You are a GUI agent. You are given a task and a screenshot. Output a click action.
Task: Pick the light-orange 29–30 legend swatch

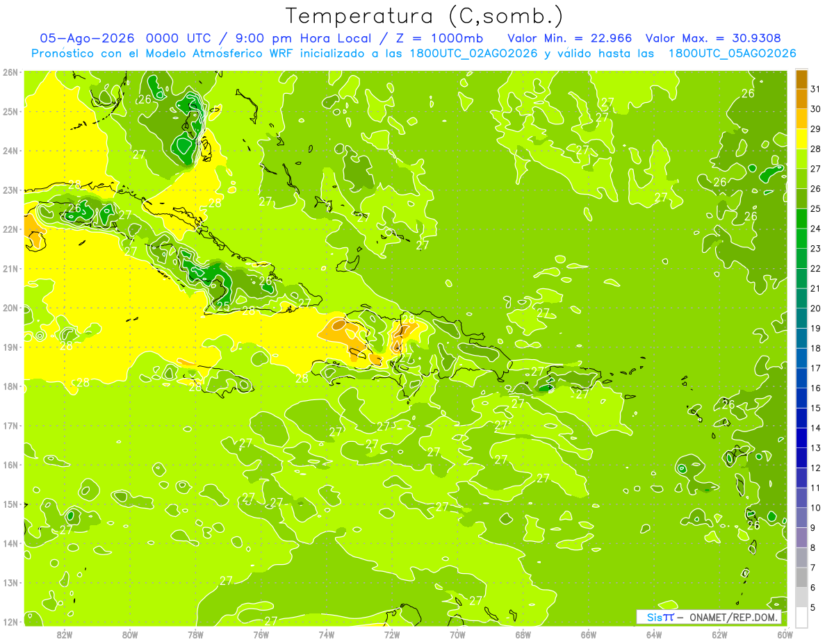click(801, 119)
